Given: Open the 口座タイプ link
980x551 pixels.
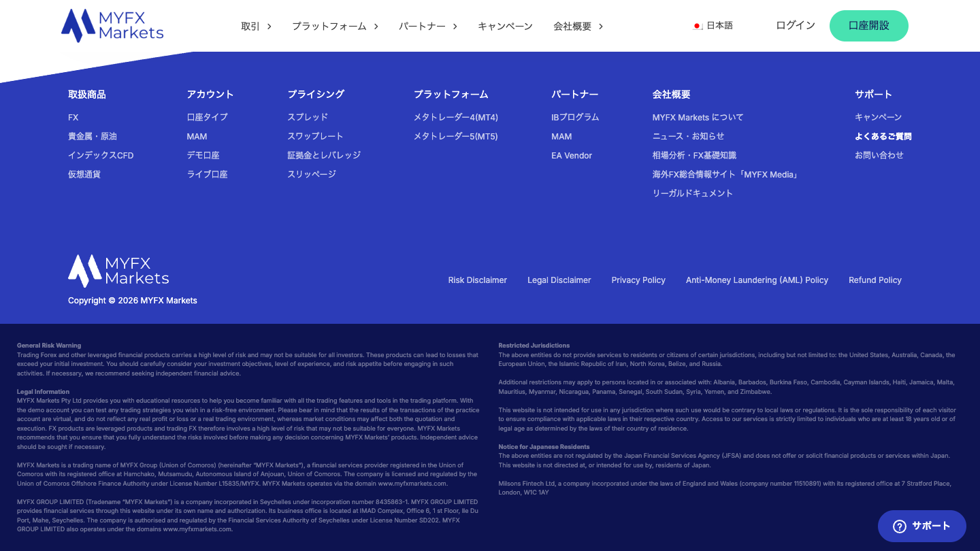Looking at the screenshot, I should point(208,118).
